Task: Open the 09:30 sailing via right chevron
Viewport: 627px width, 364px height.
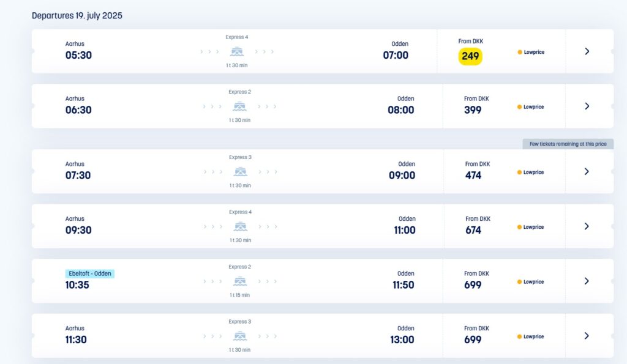Action: pos(587,226)
